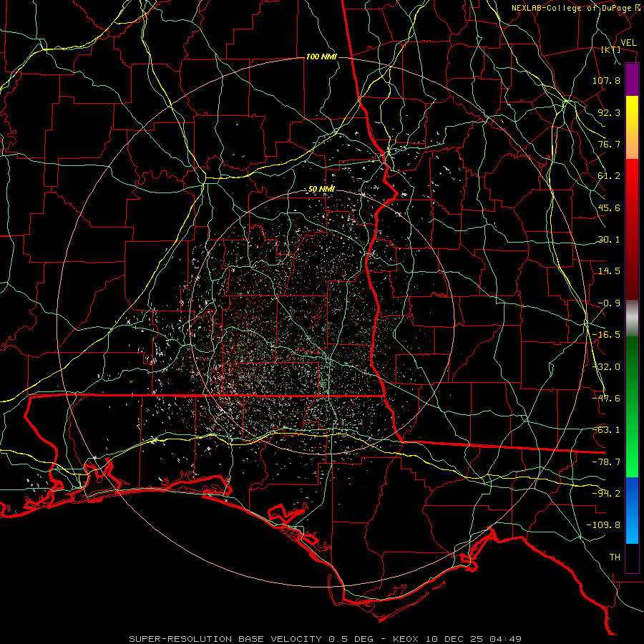This screenshot has height=644, width=644.
Task: Click the TH legend label
Action: 615,557
